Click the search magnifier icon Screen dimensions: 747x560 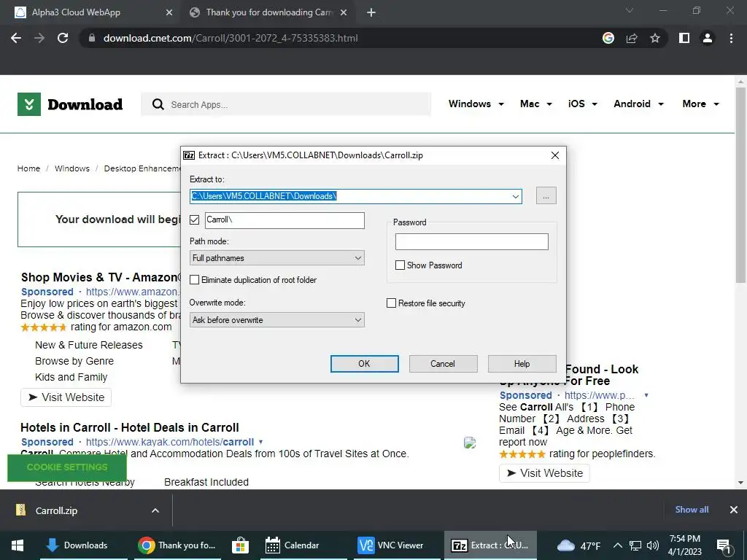pos(158,104)
